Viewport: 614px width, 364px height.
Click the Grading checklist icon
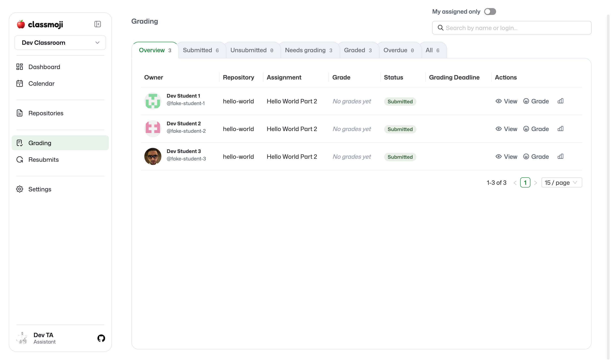(x=20, y=143)
